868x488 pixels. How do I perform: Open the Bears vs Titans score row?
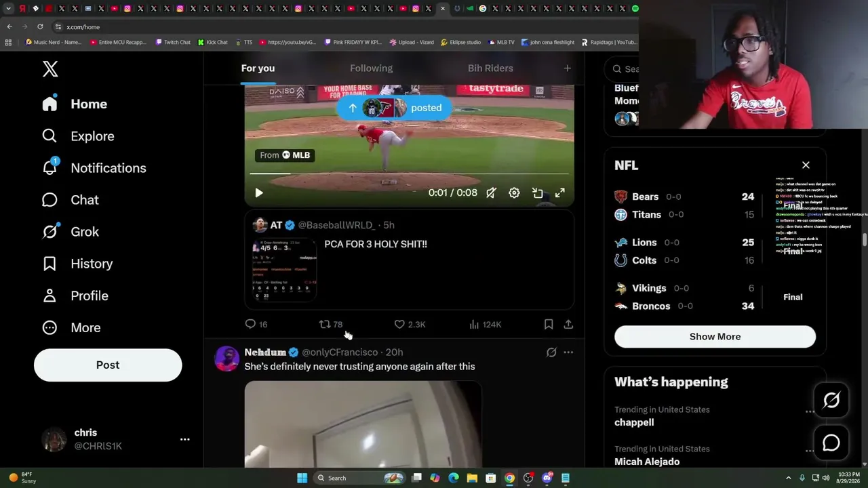[715, 205]
